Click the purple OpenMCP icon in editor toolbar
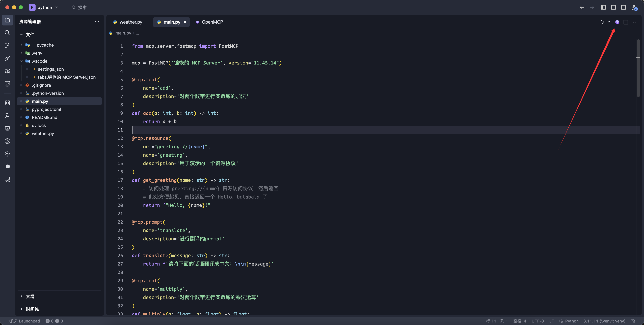The height and width of the screenshot is (325, 644). [617, 22]
